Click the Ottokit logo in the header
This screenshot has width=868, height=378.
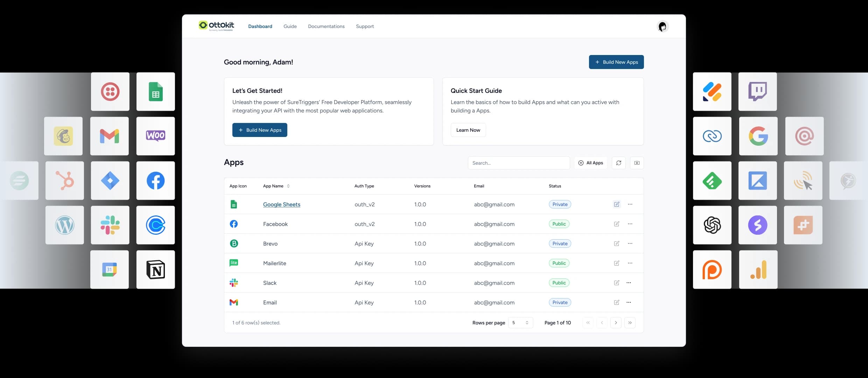(x=216, y=26)
